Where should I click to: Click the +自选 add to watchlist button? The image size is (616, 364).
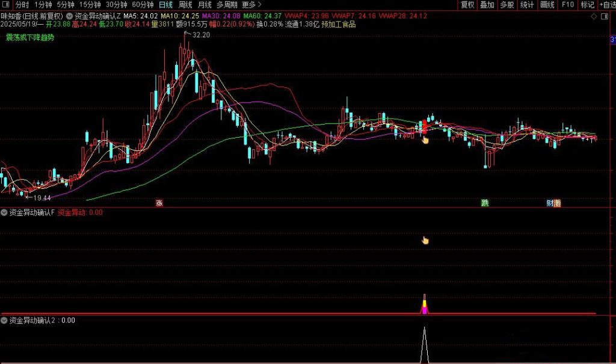click(606, 5)
